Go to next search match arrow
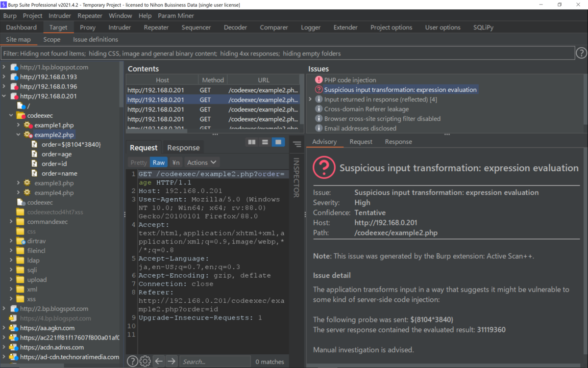 click(171, 362)
